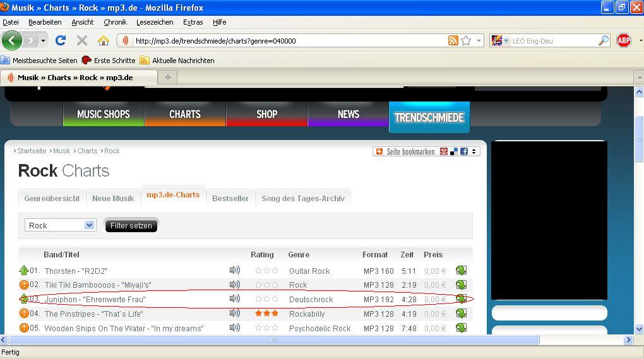Open list all tabs dropdown

[x=639, y=77]
